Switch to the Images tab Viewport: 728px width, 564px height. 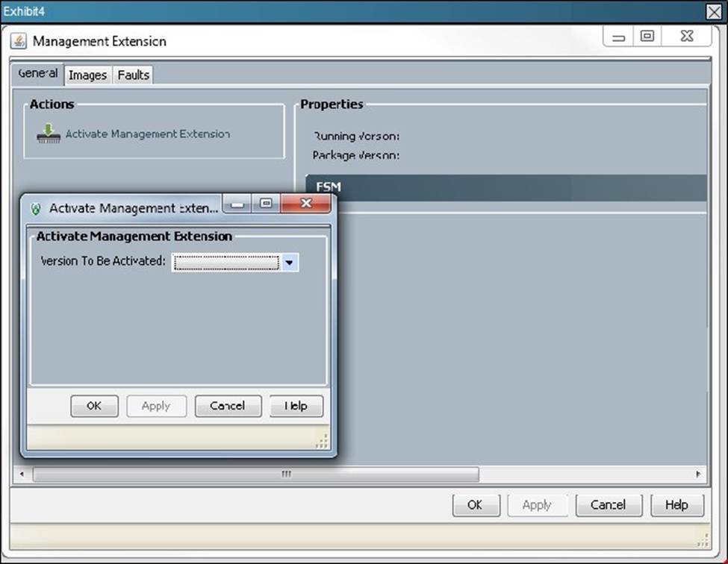(88, 75)
